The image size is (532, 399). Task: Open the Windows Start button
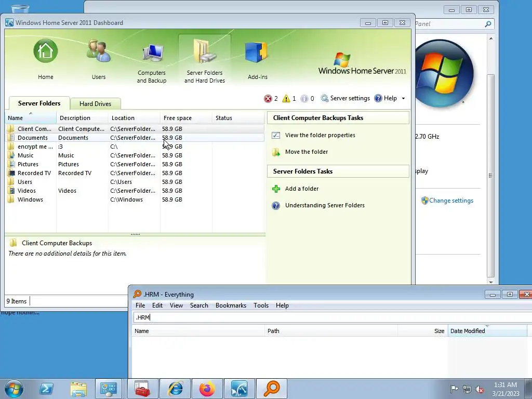tap(14, 389)
